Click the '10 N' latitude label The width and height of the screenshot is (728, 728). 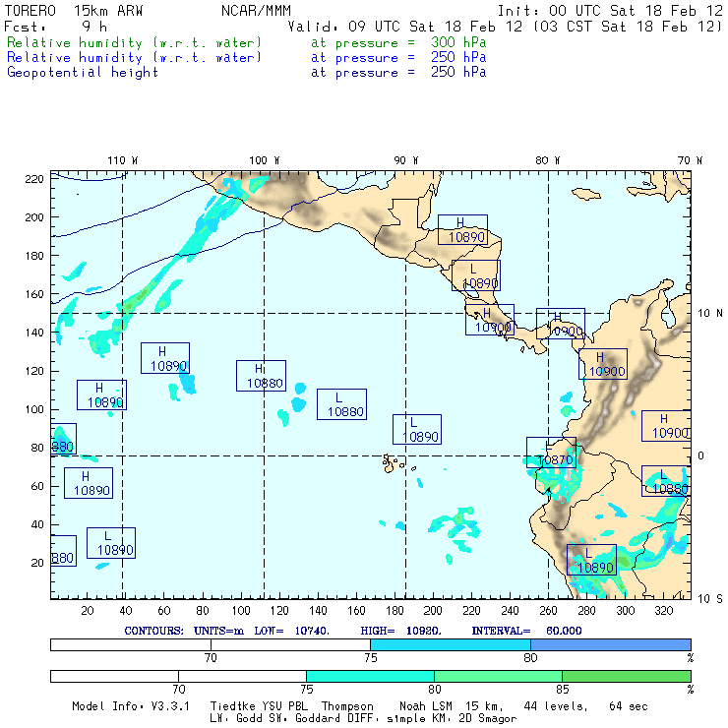click(x=710, y=314)
